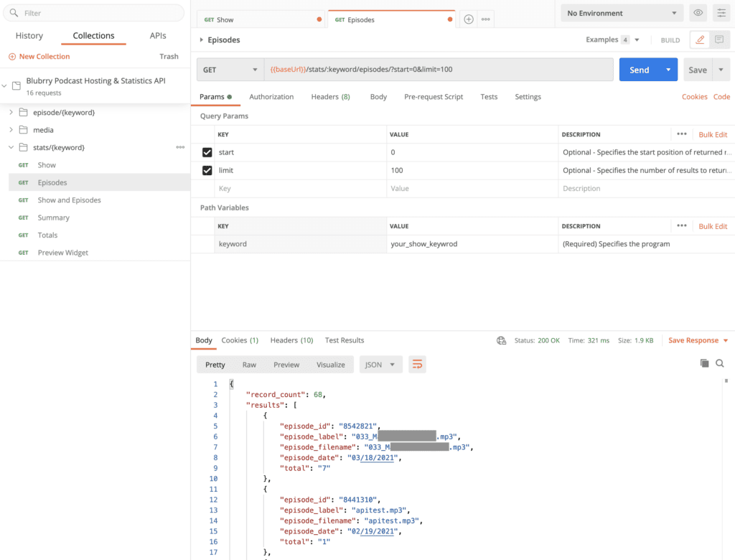Click the request URL input field
Screen dimensions: 735x560
(438, 70)
